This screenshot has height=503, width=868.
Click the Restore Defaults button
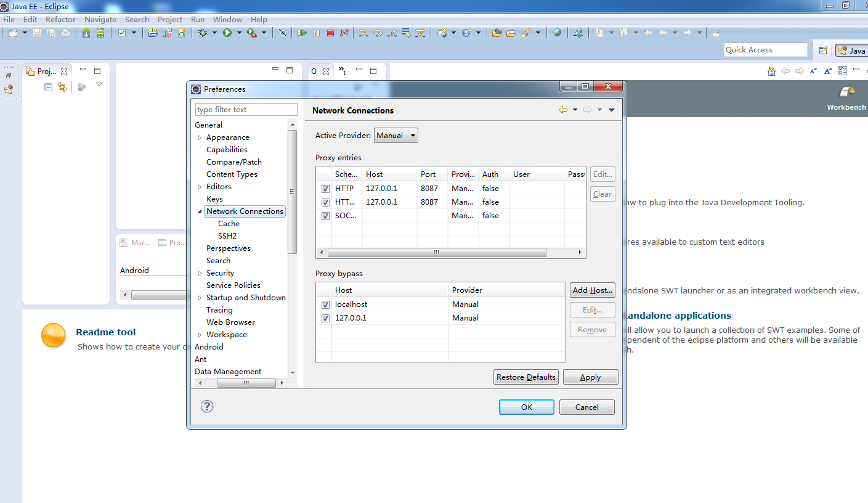click(x=526, y=377)
